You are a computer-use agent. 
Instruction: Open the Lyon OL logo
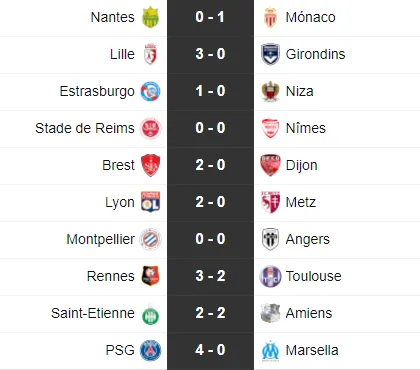(150, 202)
